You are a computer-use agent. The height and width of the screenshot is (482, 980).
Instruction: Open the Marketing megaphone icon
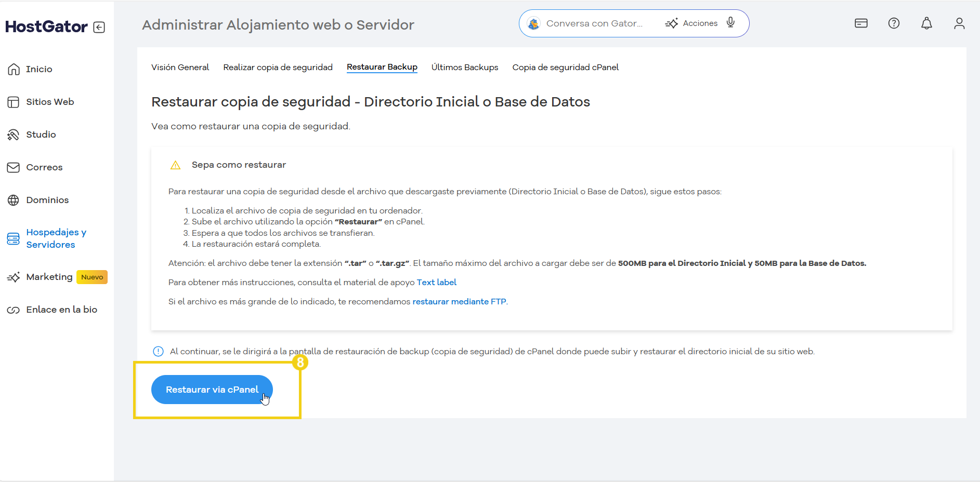[13, 277]
